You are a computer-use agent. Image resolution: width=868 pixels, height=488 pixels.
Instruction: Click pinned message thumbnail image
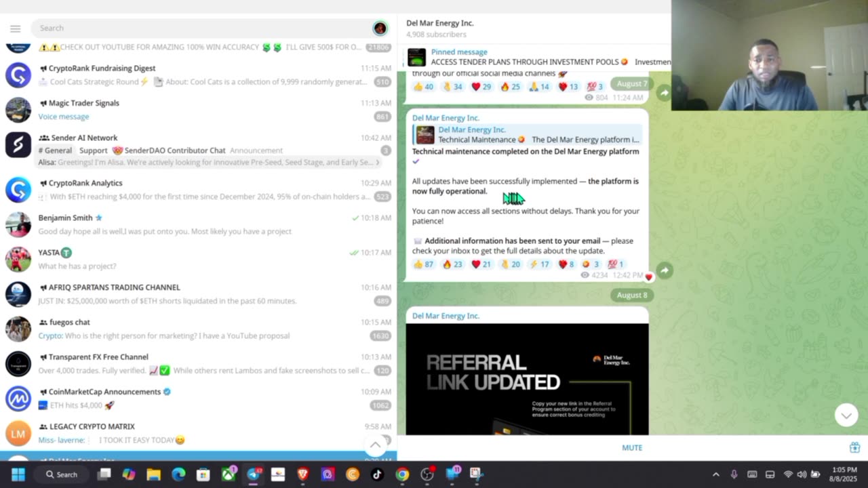click(x=417, y=57)
